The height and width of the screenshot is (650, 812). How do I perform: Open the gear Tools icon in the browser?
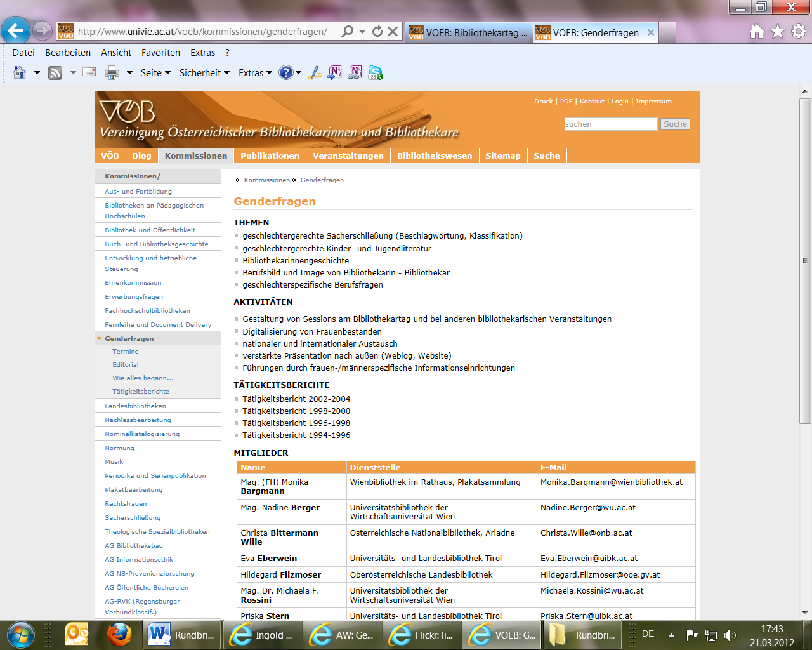[798, 31]
